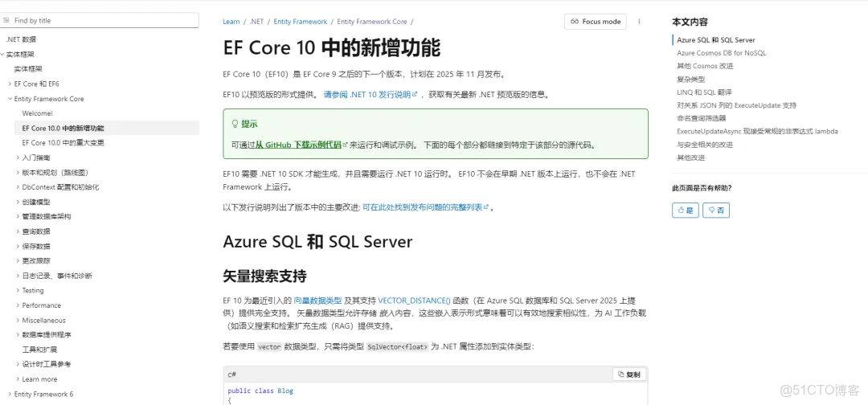Open Entity Framework breadcrumb link
The height and width of the screenshot is (405, 868).
click(x=300, y=22)
